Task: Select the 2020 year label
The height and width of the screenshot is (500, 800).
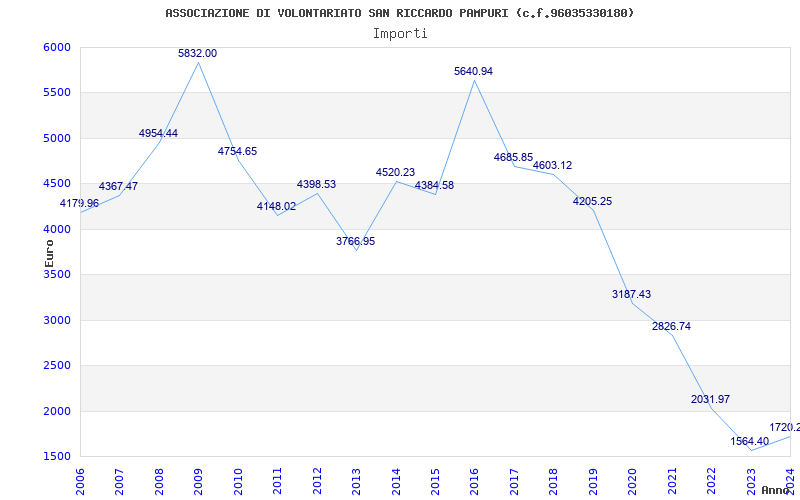Action: pyautogui.click(x=632, y=481)
